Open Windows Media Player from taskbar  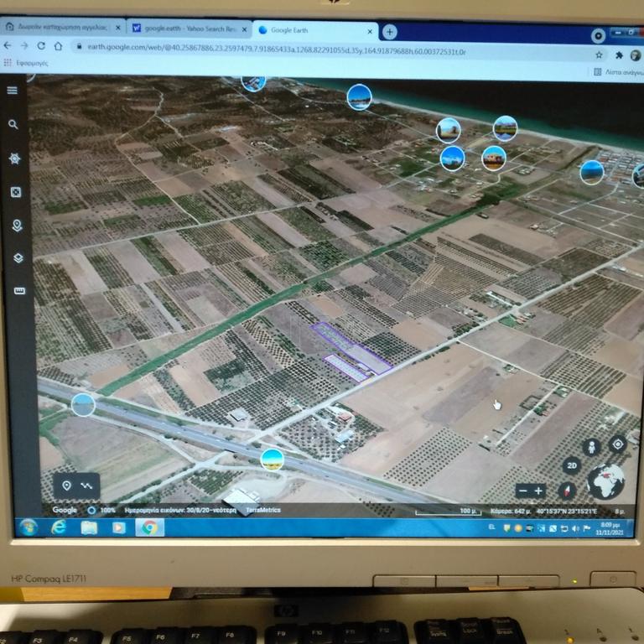coord(119,527)
